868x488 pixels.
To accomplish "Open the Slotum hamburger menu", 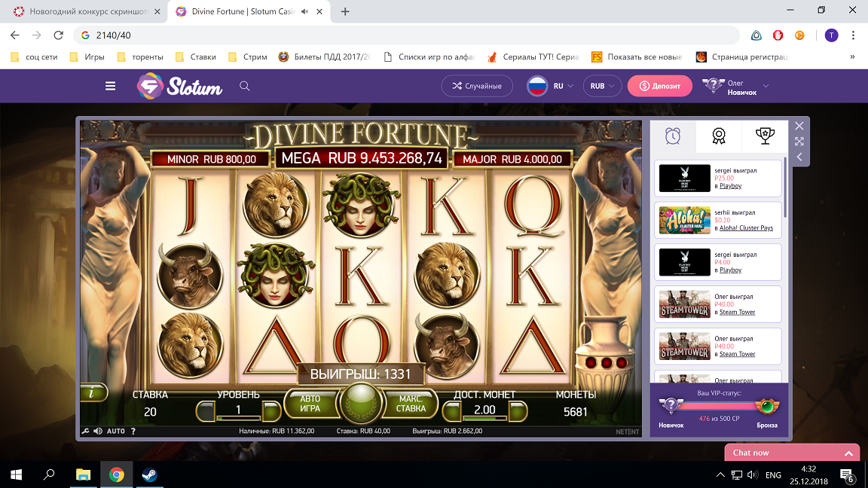I will click(110, 86).
